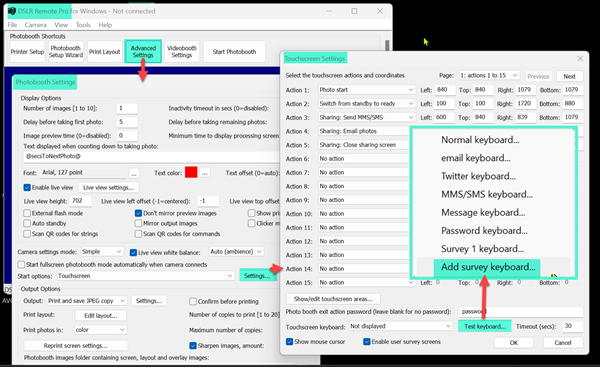
Task: Enable Mirror output images
Action: (139, 223)
